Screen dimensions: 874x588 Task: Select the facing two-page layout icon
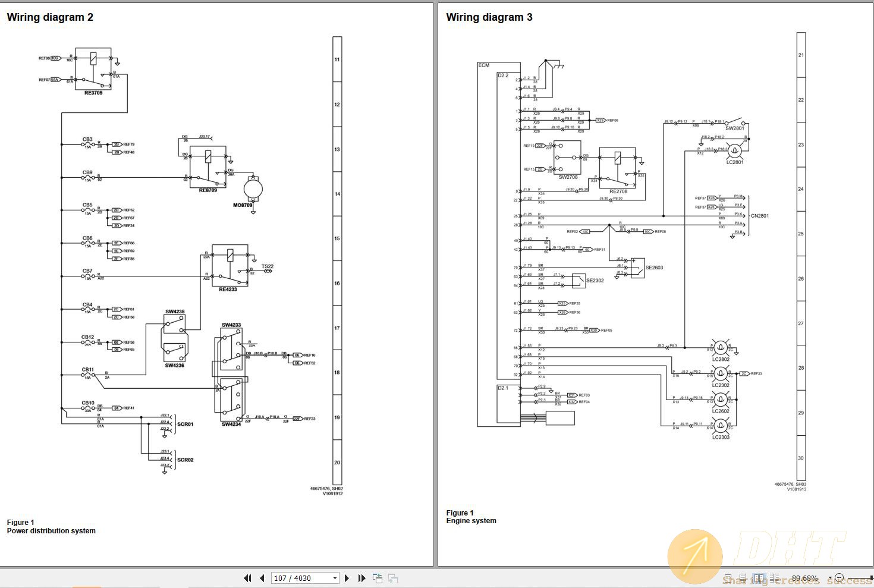[759, 578]
